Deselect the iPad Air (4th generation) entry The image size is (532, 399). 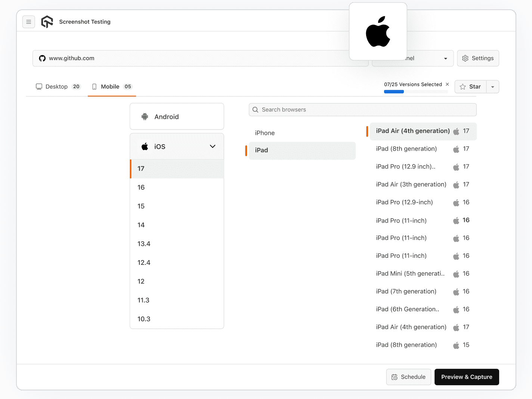pyautogui.click(x=413, y=131)
